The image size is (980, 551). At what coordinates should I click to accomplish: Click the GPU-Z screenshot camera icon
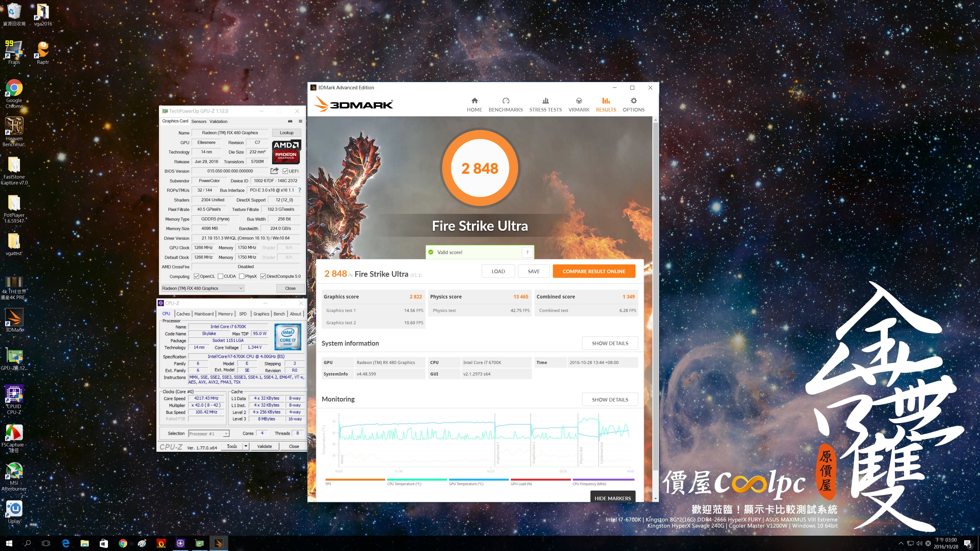(290, 121)
